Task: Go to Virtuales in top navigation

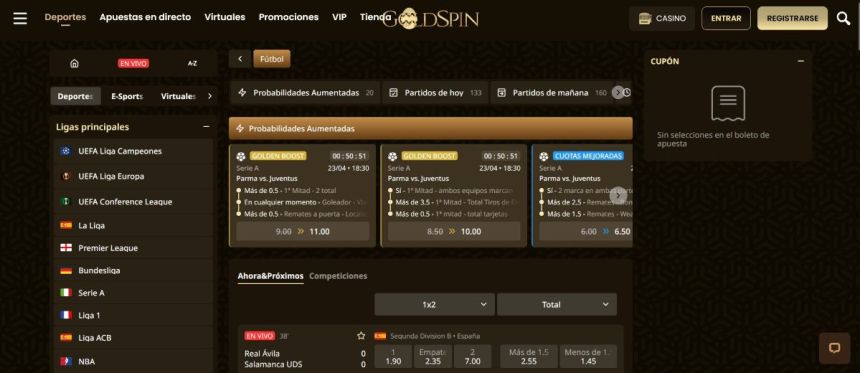Action: (225, 17)
